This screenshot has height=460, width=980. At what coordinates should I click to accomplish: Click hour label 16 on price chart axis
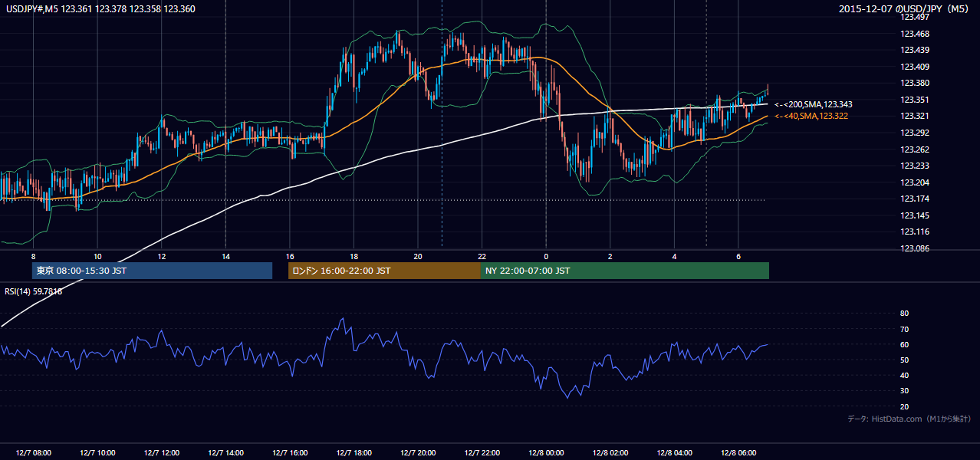pos(290,256)
